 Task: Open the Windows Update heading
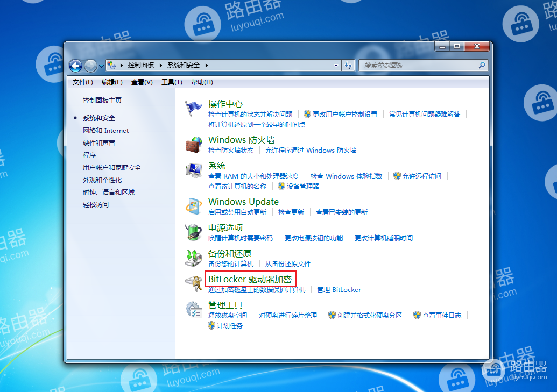click(243, 202)
